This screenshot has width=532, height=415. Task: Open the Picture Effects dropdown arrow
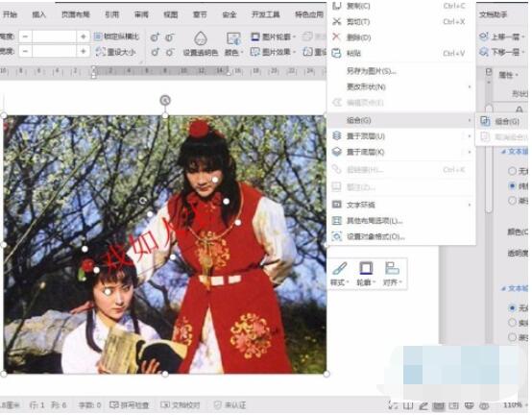(295, 52)
